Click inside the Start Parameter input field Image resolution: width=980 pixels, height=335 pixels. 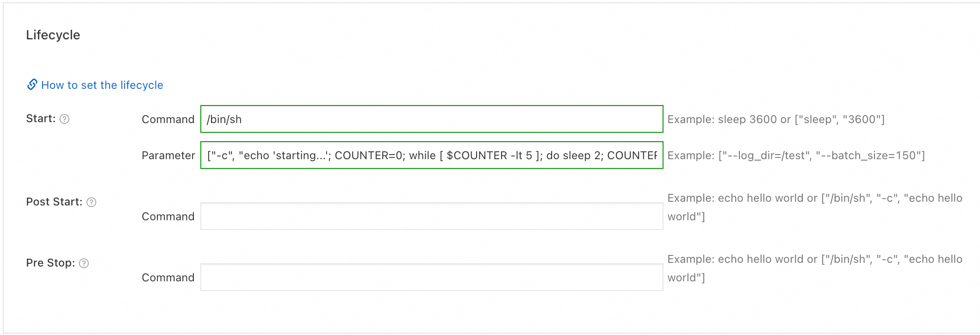pyautogui.click(x=431, y=155)
